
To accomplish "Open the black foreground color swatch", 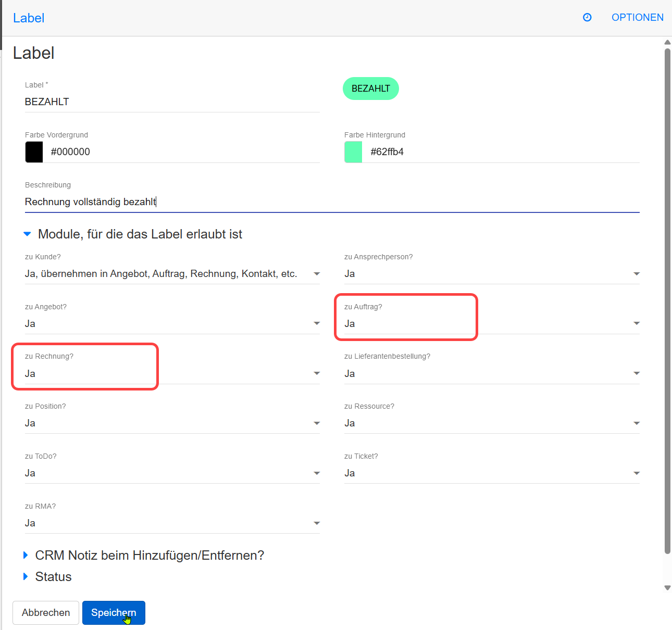I will 34,152.
